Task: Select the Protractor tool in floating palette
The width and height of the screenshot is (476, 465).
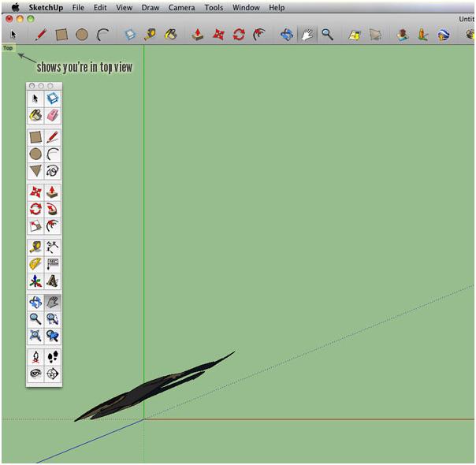Action: pos(35,264)
